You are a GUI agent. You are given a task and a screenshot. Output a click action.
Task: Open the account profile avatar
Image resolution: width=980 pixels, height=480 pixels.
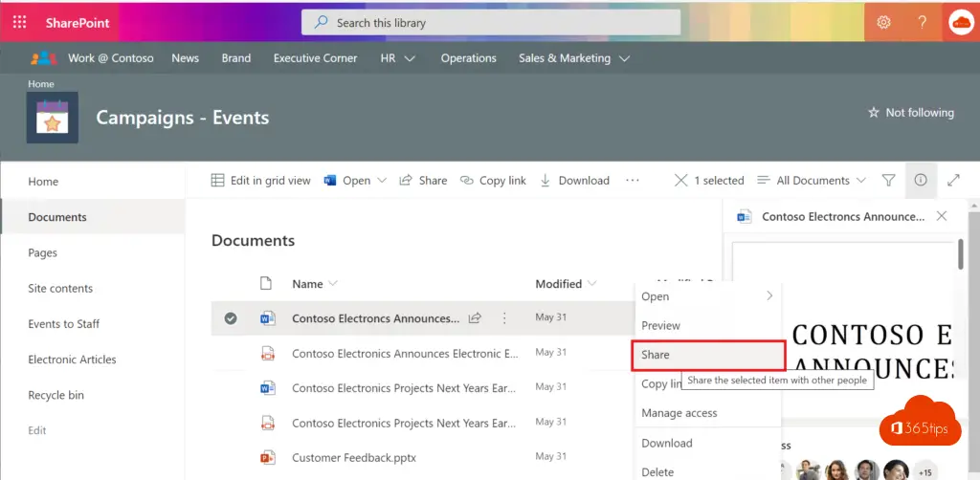(959, 23)
